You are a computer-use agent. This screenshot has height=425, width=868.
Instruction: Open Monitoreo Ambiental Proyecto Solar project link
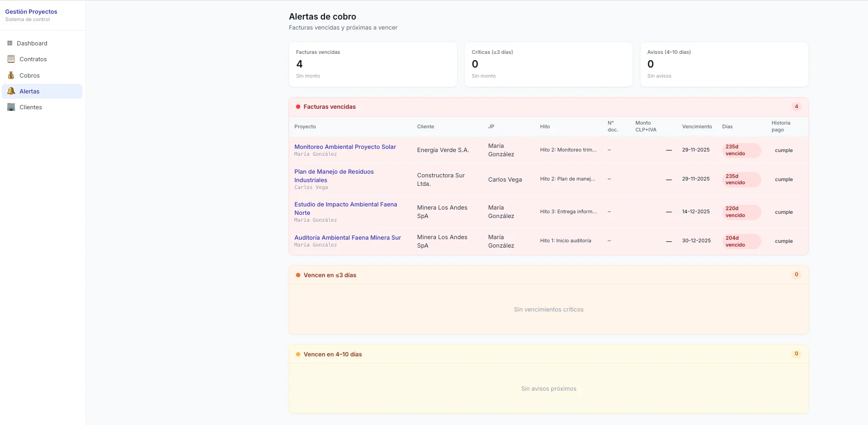click(x=345, y=147)
